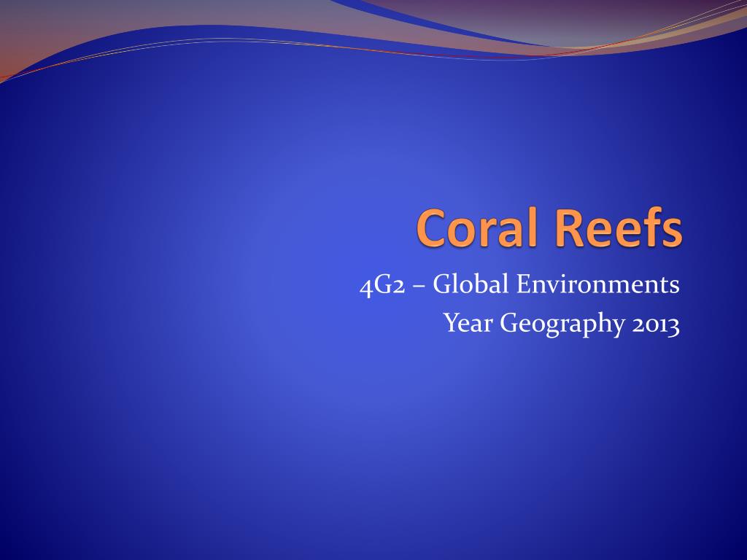Select the 'Coral Reefs' slide title
747x560 pixels.
pyautogui.click(x=549, y=227)
